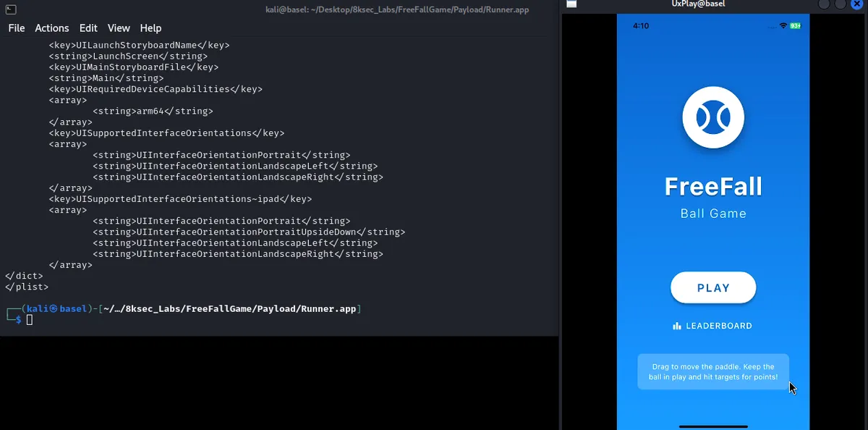868x430 pixels.
Task: Click the UIRequiredDeviceCapabilities key line
Action: pos(156,89)
